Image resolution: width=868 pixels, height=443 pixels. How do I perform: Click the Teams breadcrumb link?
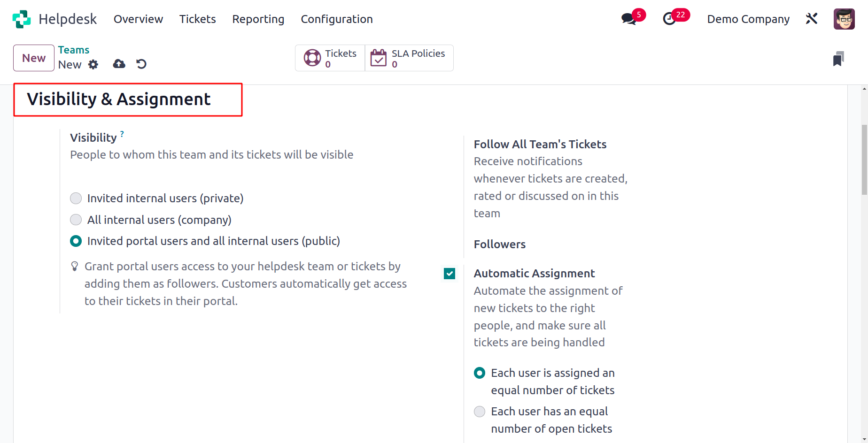click(74, 50)
